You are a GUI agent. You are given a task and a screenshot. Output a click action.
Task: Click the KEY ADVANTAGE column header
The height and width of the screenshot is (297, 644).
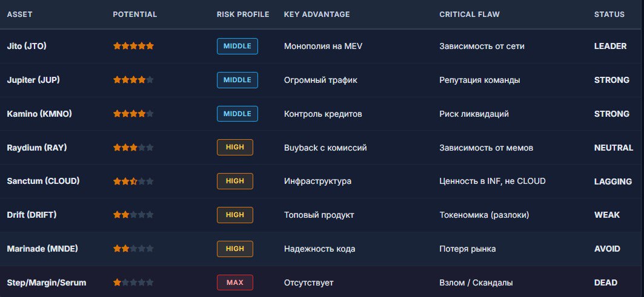tap(317, 15)
